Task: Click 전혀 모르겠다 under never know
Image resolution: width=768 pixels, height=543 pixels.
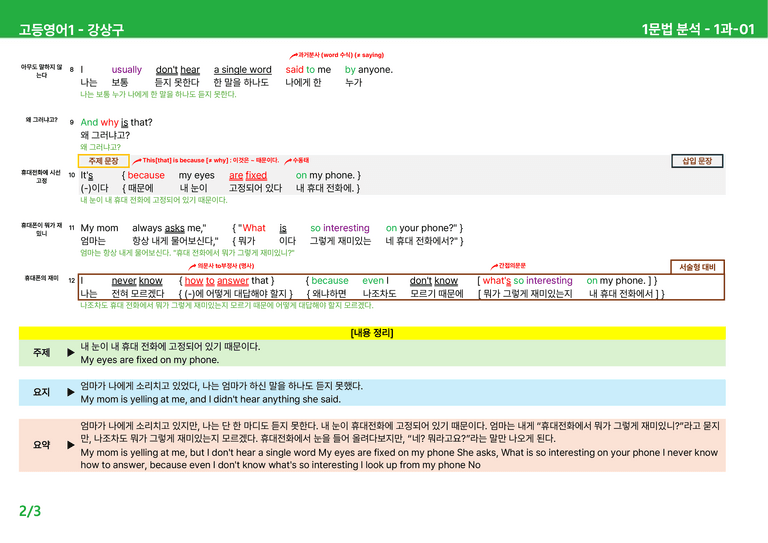Action: pos(138,294)
